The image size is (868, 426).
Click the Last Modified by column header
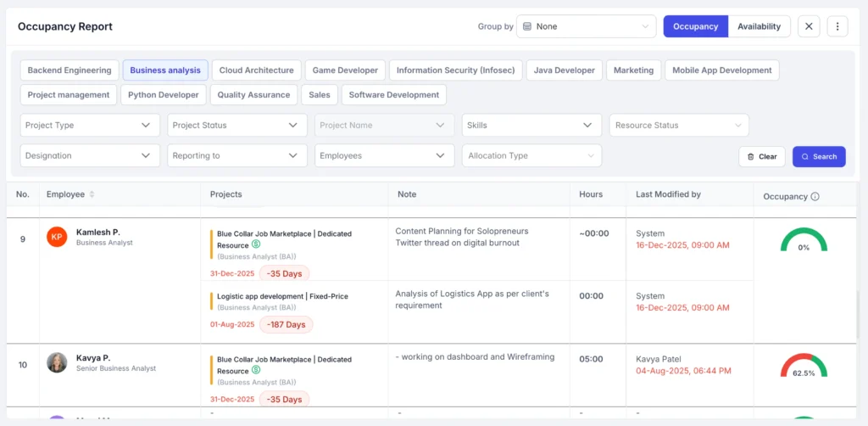coord(668,194)
